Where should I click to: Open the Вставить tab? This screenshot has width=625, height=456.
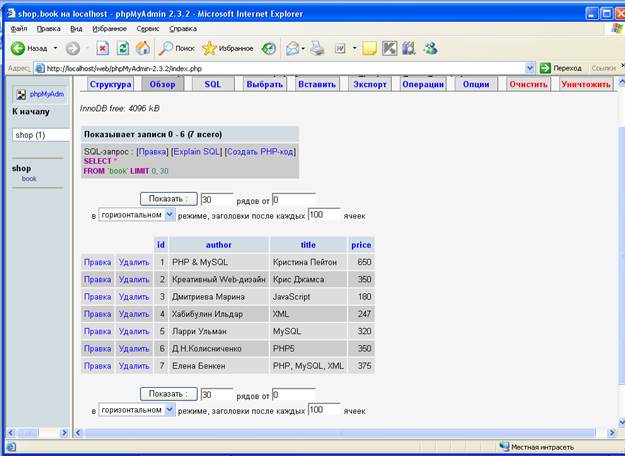tap(317, 84)
